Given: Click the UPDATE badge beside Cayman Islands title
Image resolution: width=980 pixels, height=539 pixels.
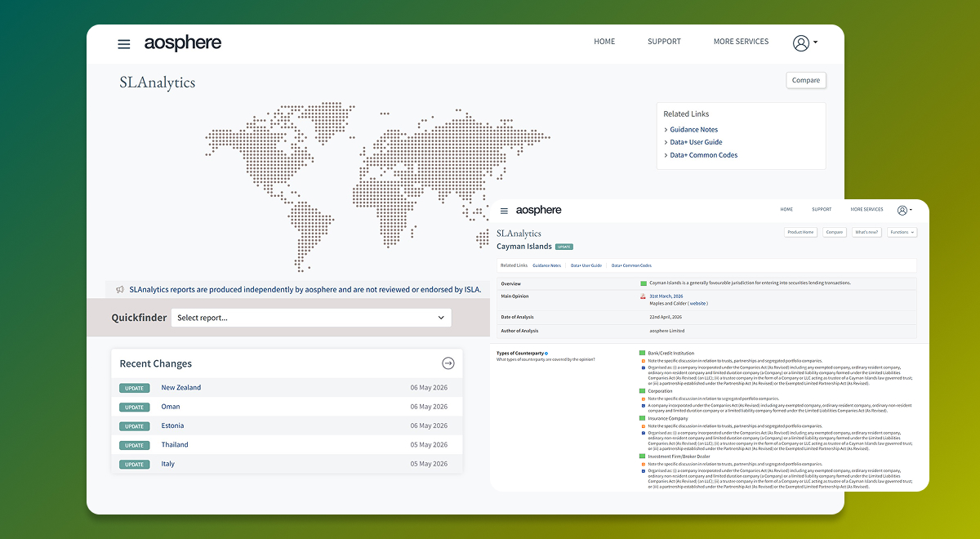Looking at the screenshot, I should (564, 247).
